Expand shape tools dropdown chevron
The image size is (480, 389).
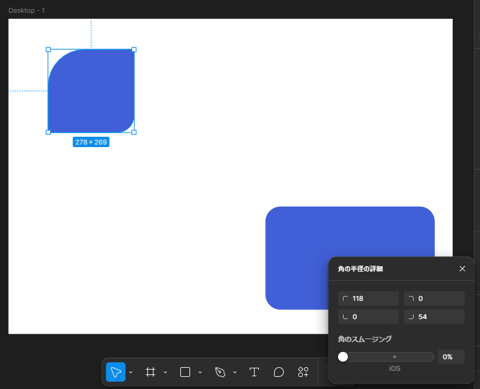coord(200,372)
